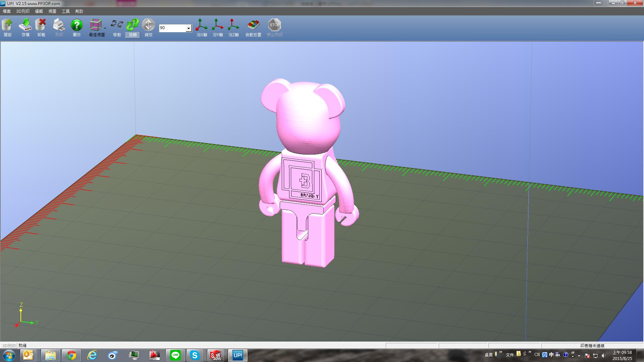Open Skype from the taskbar
Image resolution: width=644 pixels, height=362 pixels.
[195, 355]
